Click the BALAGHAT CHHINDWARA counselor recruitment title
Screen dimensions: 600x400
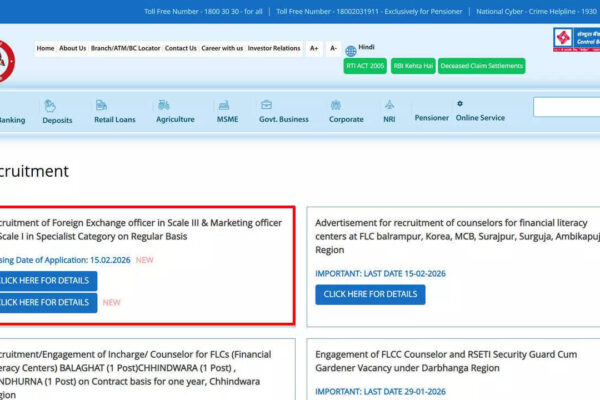pyautogui.click(x=135, y=374)
